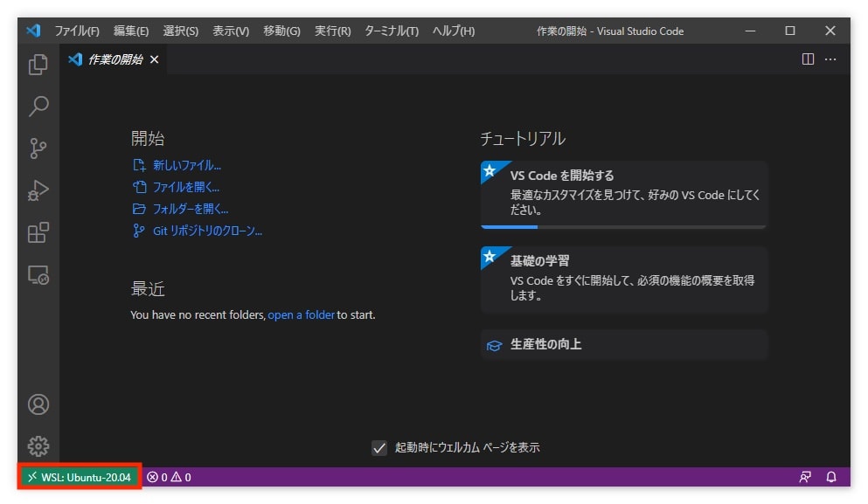This screenshot has height=504, width=868.
Task: Click the open a folder link
Action: click(x=302, y=314)
